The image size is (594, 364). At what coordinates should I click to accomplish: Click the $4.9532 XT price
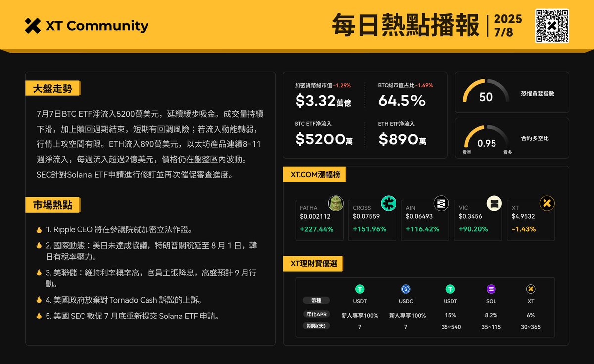tap(524, 216)
